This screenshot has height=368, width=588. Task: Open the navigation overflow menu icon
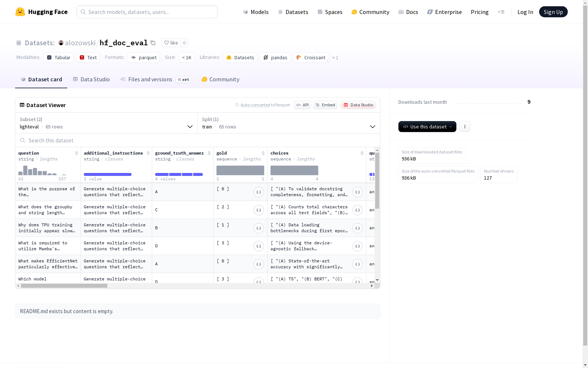coord(501,12)
